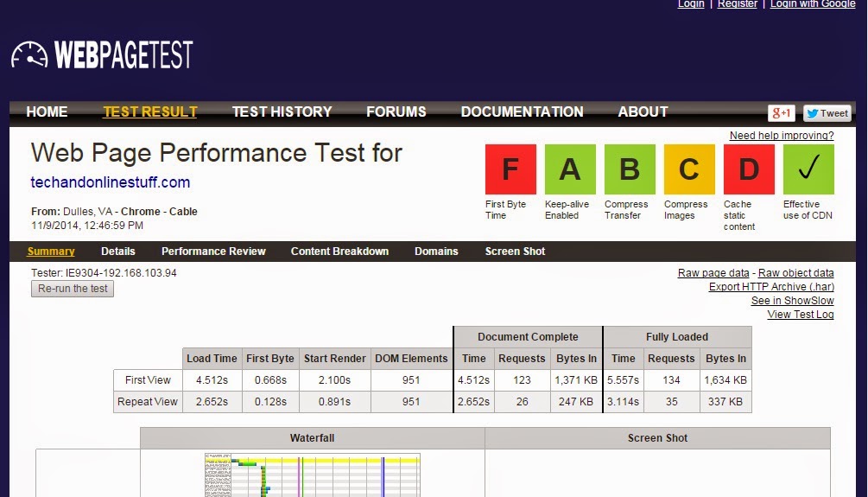Viewport: 868px width, 497px height.
Task: Open the ABOUT page
Action: pos(643,112)
